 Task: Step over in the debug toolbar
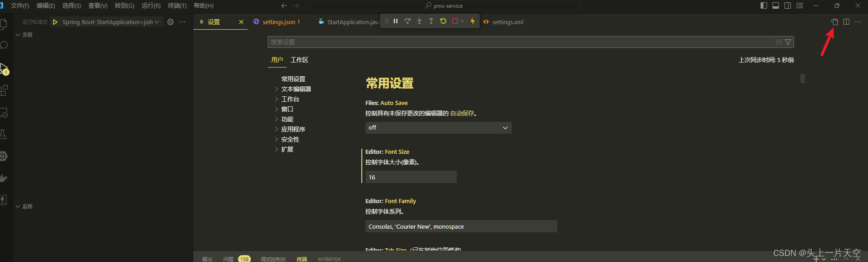coord(408,21)
